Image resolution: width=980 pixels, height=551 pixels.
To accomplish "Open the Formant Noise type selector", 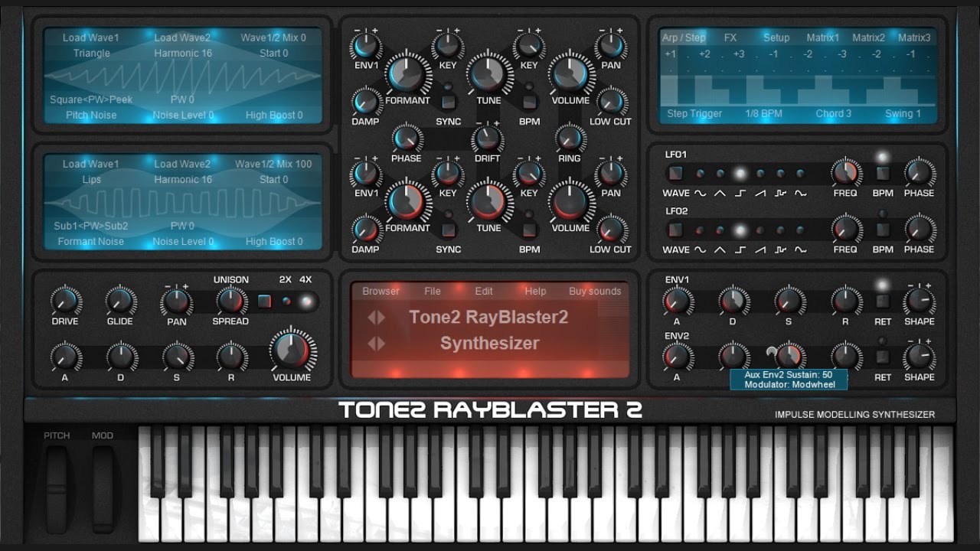I will pos(91,242).
